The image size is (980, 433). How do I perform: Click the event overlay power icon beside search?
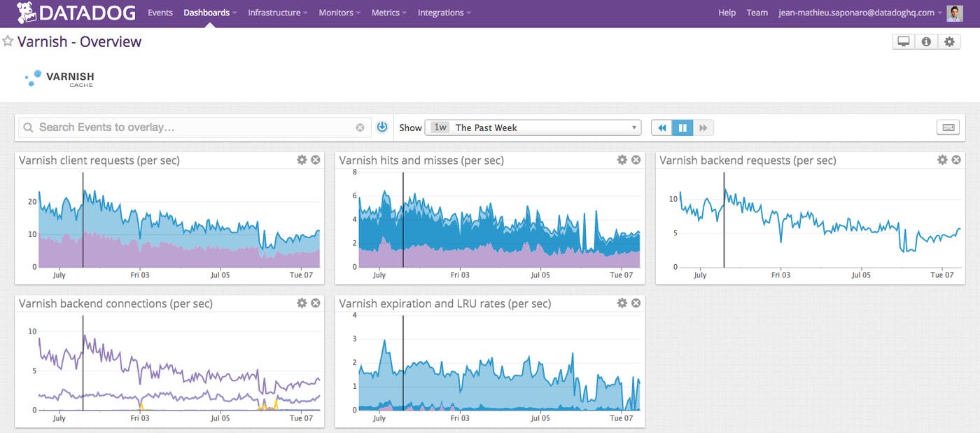pyautogui.click(x=382, y=127)
